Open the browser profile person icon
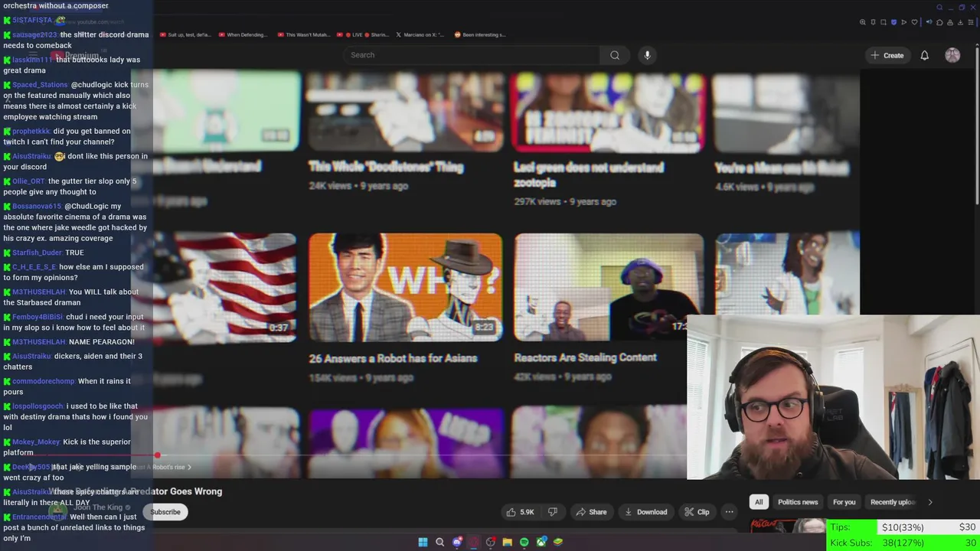 [x=950, y=22]
